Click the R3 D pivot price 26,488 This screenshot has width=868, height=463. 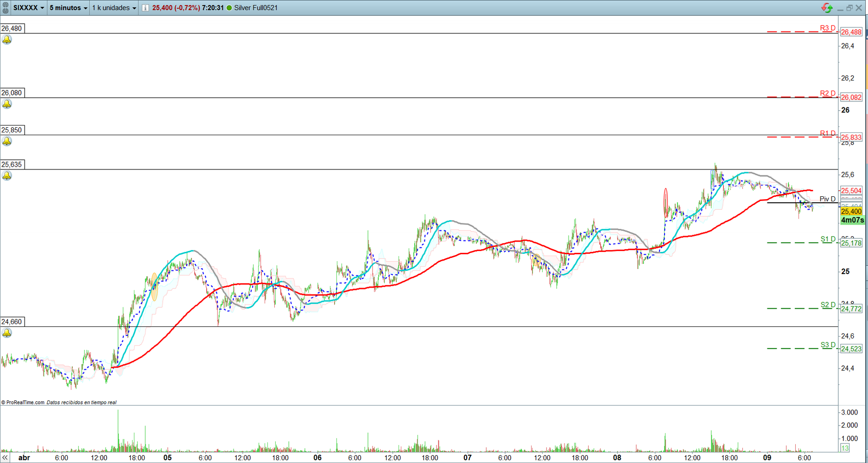point(851,32)
